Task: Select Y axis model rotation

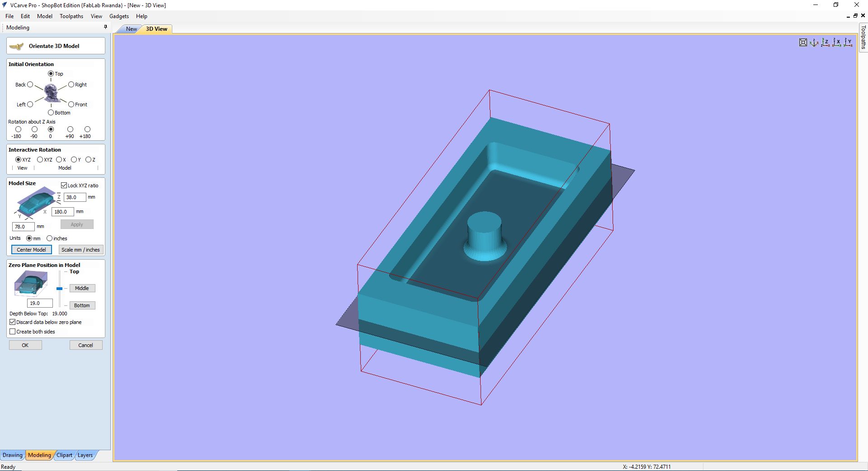Action: pos(74,160)
